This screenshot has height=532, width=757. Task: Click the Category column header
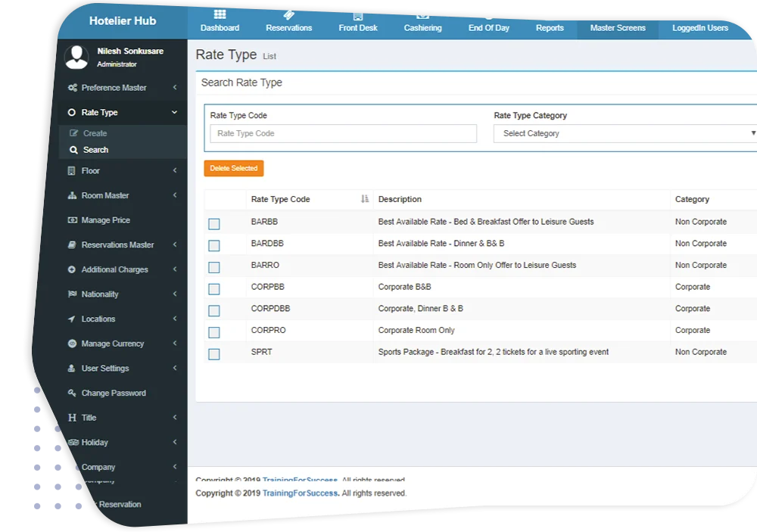point(692,199)
